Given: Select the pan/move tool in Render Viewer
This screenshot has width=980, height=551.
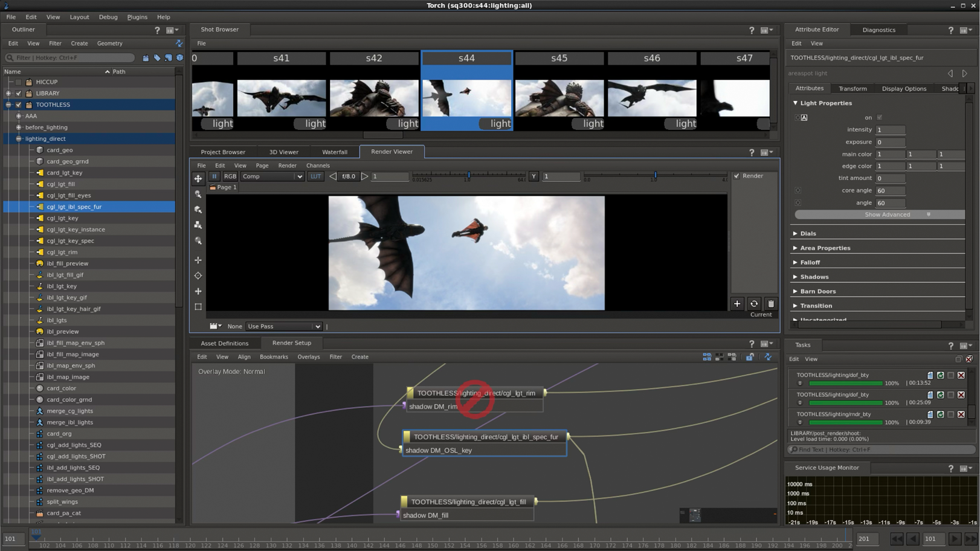Looking at the screenshot, I should (x=198, y=178).
